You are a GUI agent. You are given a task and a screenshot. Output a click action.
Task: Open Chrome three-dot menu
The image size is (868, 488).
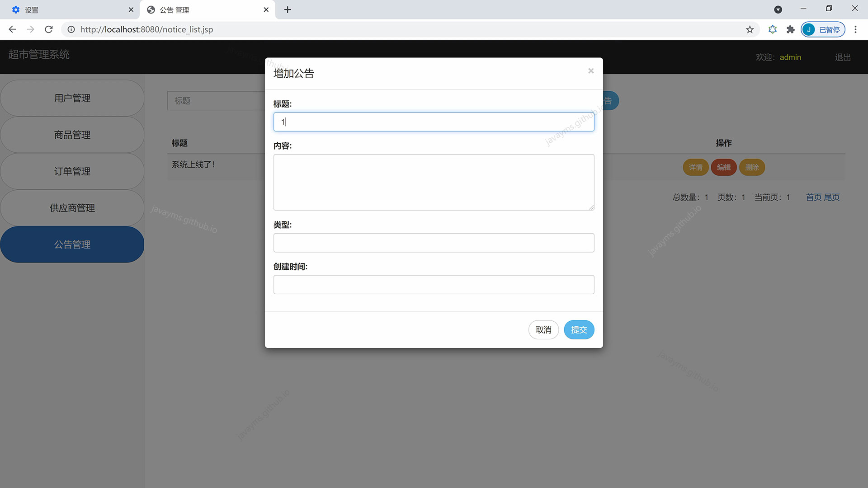click(x=855, y=29)
